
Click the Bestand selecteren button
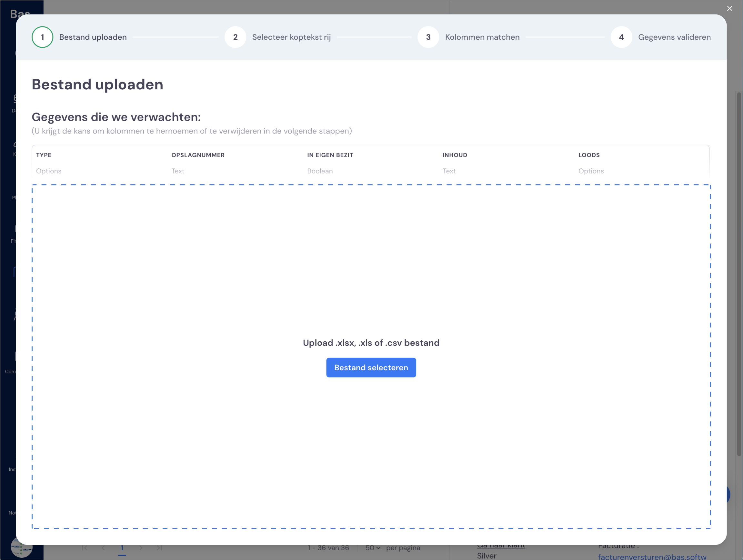click(x=371, y=367)
